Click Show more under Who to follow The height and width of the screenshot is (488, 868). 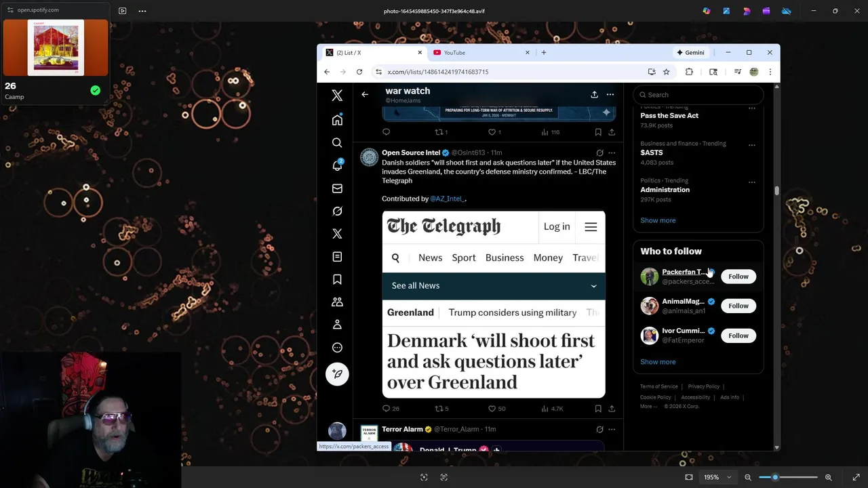pos(658,362)
